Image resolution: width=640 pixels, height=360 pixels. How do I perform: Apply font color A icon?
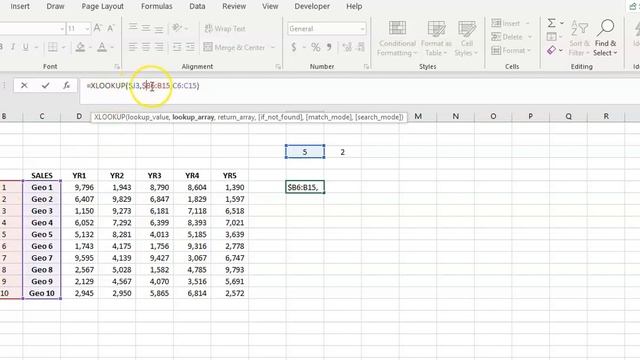pos(102,47)
